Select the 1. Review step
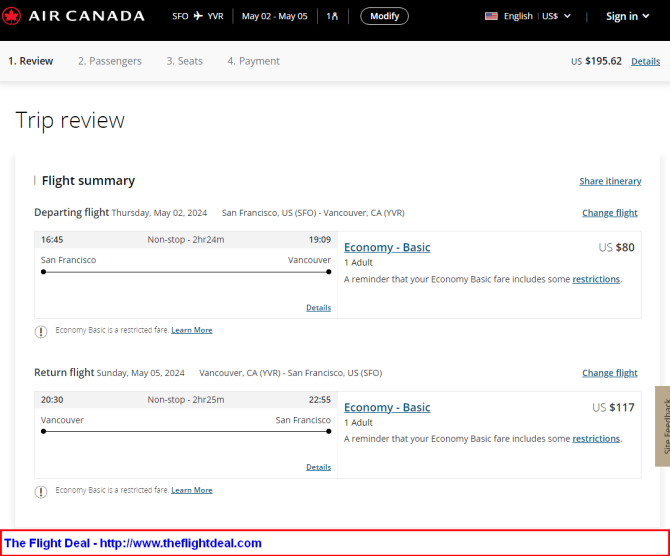The height and width of the screenshot is (556, 670). coord(30,61)
